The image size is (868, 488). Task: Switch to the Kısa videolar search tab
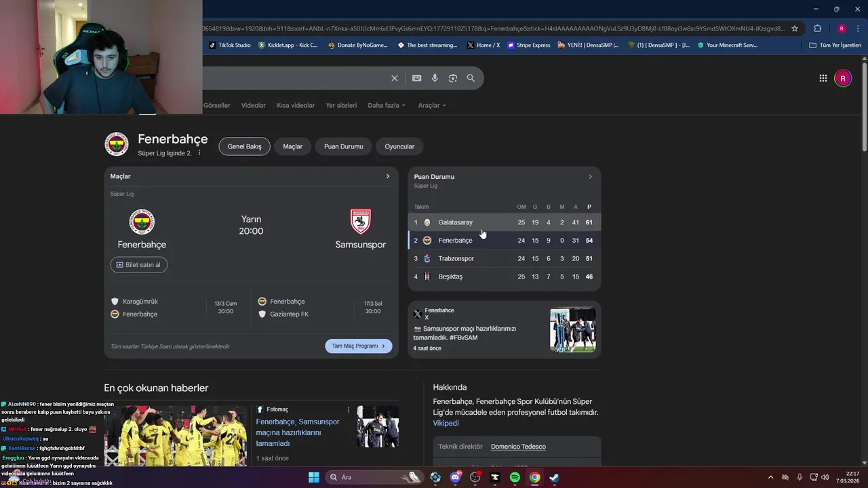click(296, 105)
